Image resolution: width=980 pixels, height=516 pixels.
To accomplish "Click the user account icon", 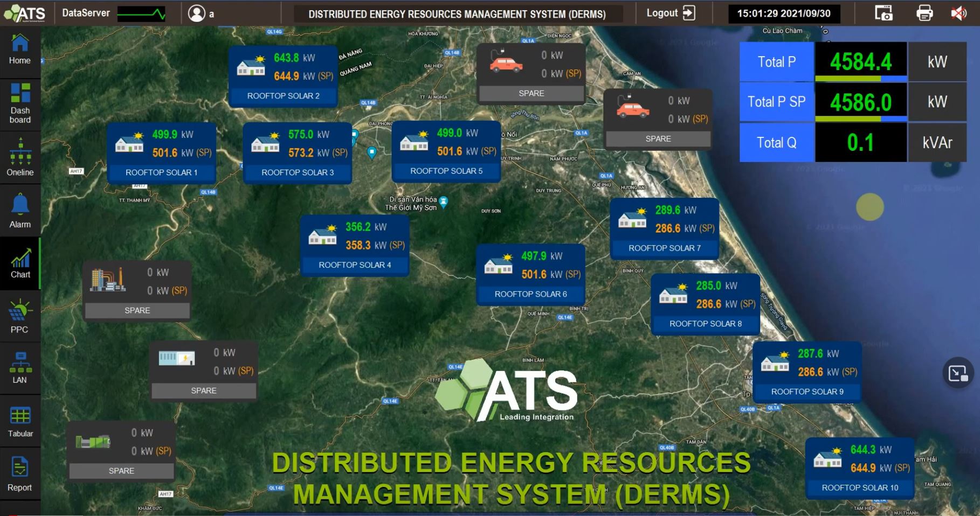I will click(x=197, y=13).
